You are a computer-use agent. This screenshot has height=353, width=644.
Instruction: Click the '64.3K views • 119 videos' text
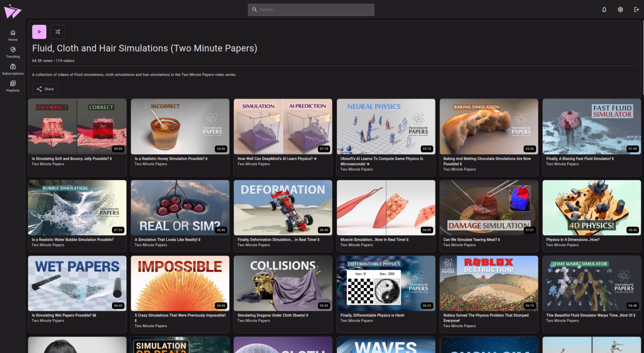[x=53, y=61]
